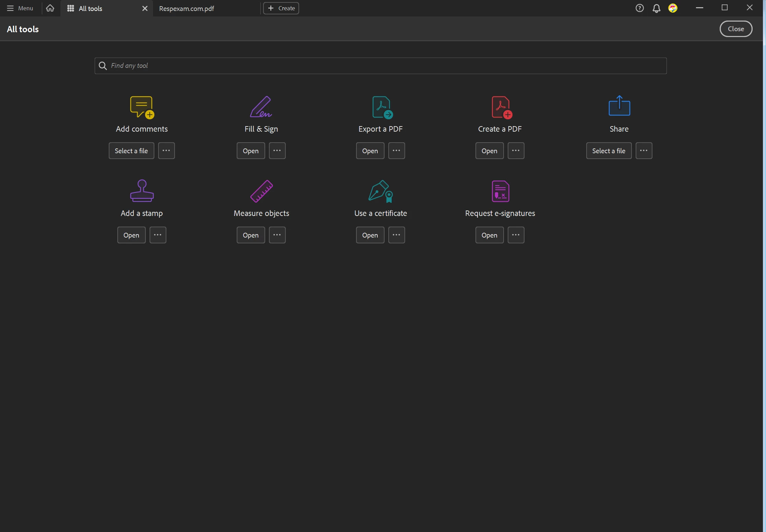766x532 pixels.
Task: Click the Use a certificate icon
Action: point(380,191)
